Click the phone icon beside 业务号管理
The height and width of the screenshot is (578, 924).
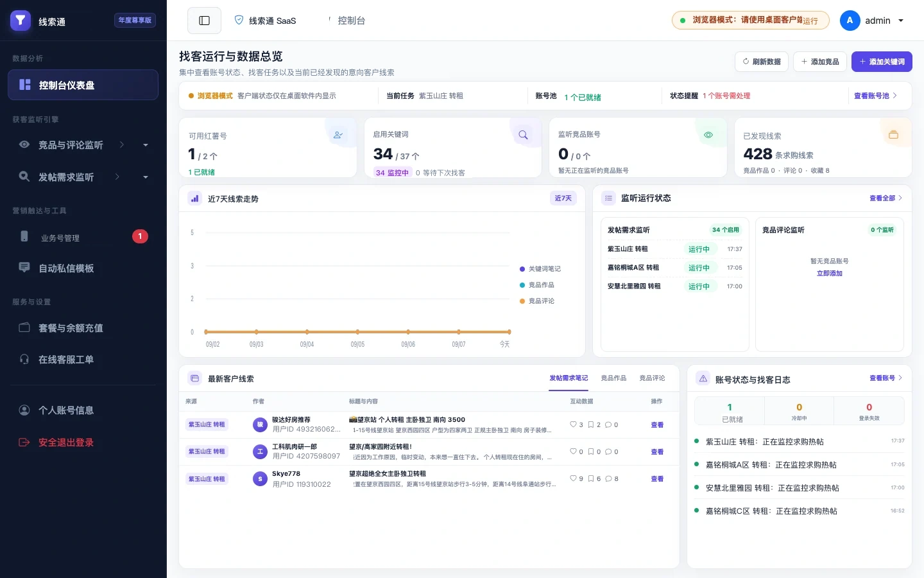(x=24, y=236)
